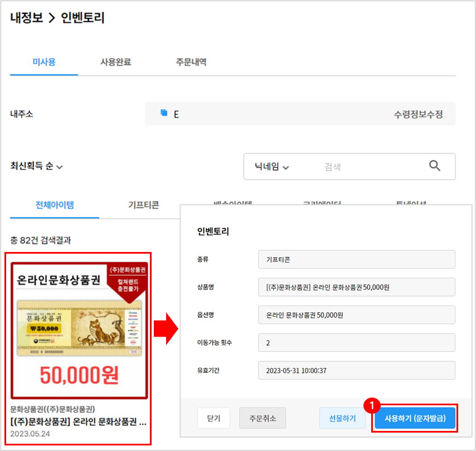Screen dimensions: 476x451
Task: Click the 선물하기 button
Action: coord(342,418)
